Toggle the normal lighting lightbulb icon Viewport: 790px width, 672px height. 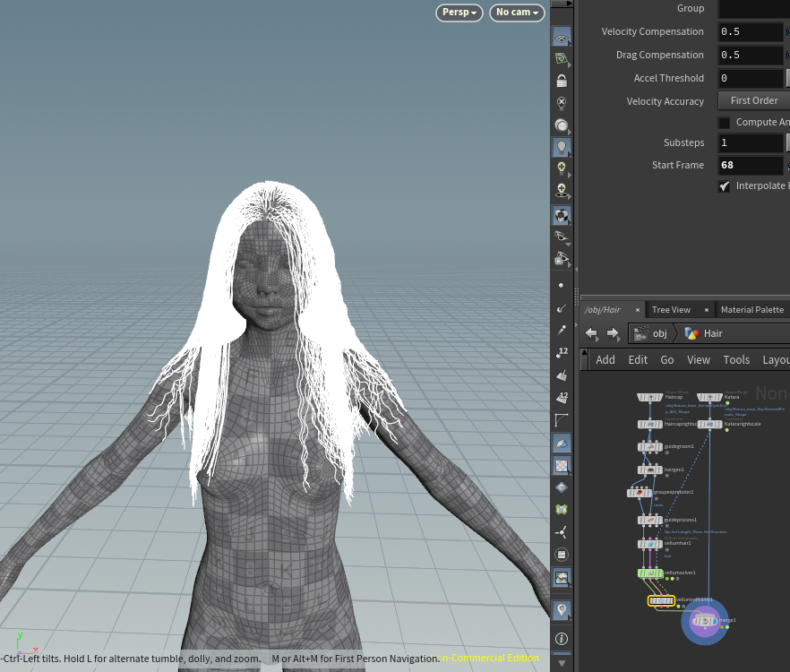(x=562, y=147)
